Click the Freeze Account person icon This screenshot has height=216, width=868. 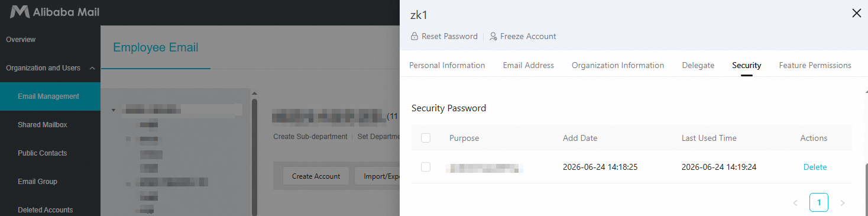493,36
